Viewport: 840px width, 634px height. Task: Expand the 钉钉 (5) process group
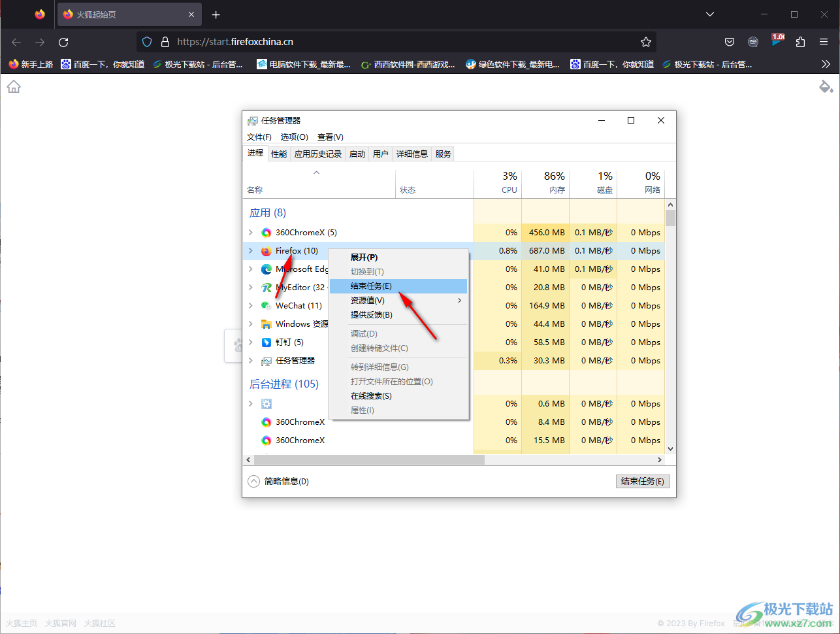pos(251,342)
